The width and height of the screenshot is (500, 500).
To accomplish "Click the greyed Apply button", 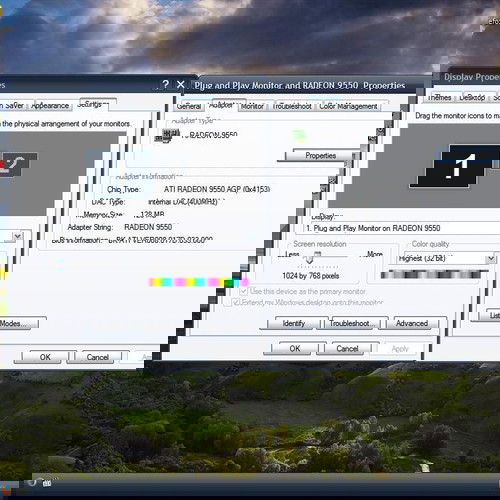I will [400, 349].
